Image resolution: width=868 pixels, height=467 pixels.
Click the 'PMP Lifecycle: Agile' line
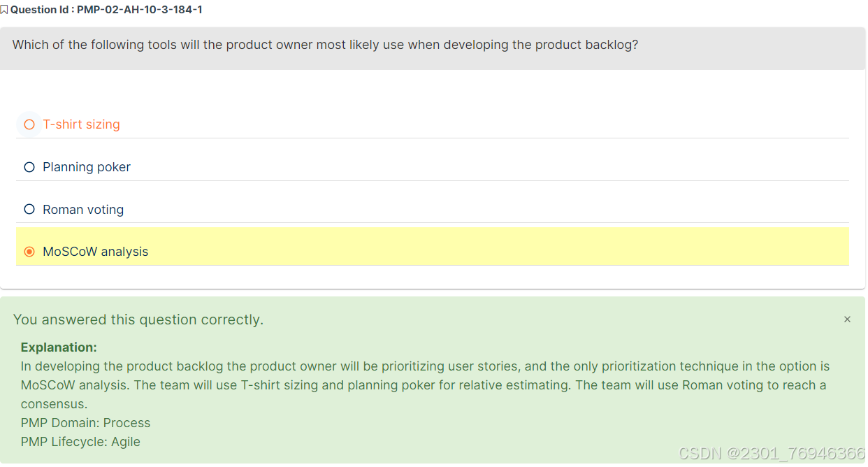point(80,442)
